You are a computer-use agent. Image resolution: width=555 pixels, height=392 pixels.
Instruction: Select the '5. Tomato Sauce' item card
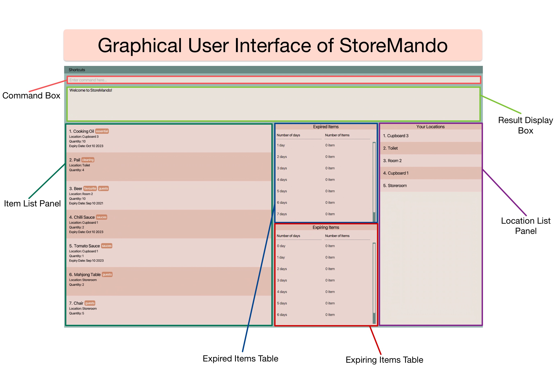click(x=169, y=253)
